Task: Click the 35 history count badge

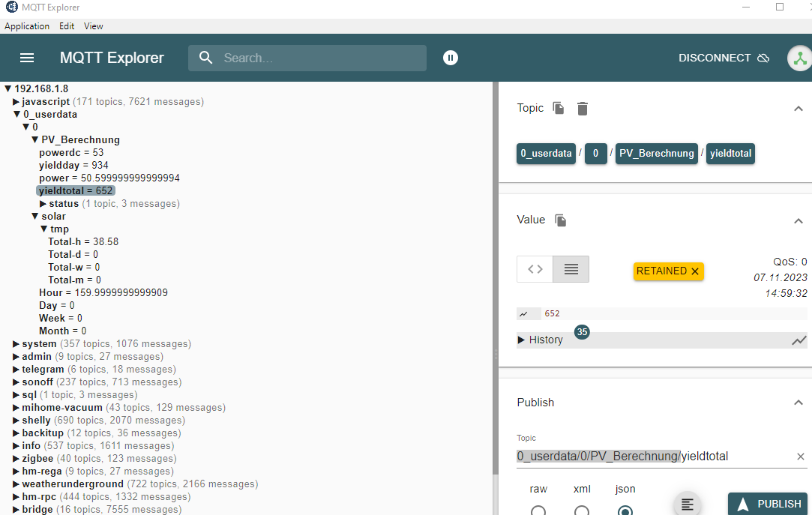Action: pyautogui.click(x=582, y=332)
